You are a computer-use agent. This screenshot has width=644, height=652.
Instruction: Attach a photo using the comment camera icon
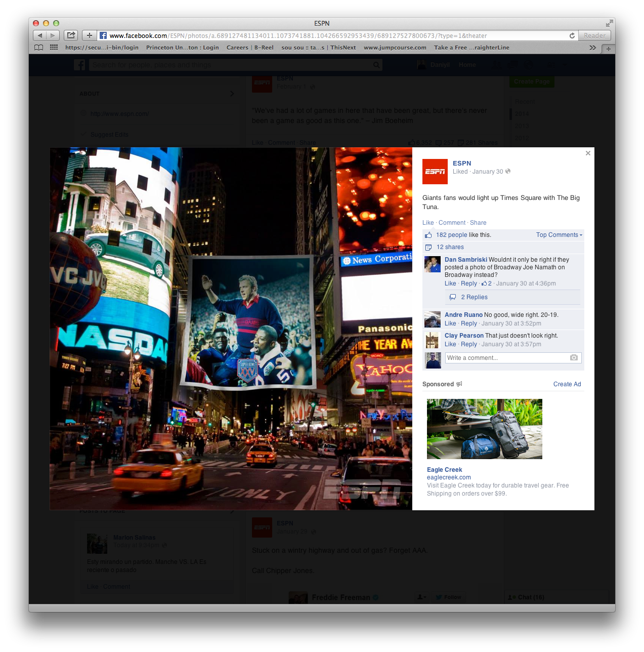click(x=574, y=358)
